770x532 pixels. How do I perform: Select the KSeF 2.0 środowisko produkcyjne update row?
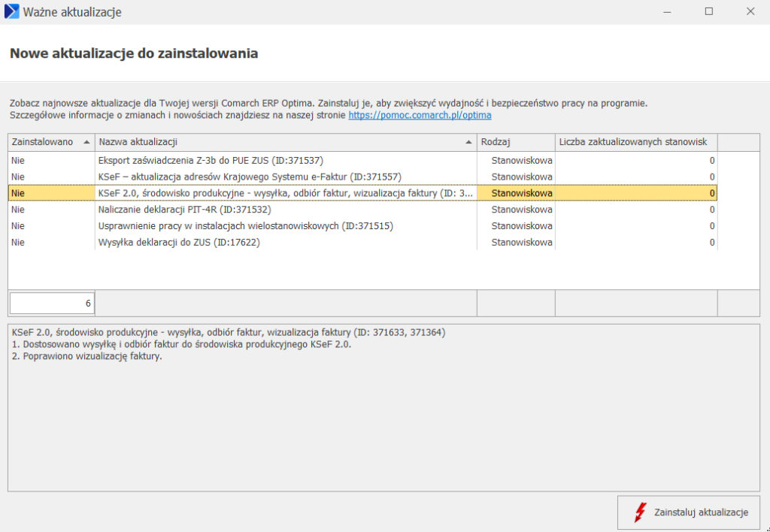pyautogui.click(x=286, y=193)
